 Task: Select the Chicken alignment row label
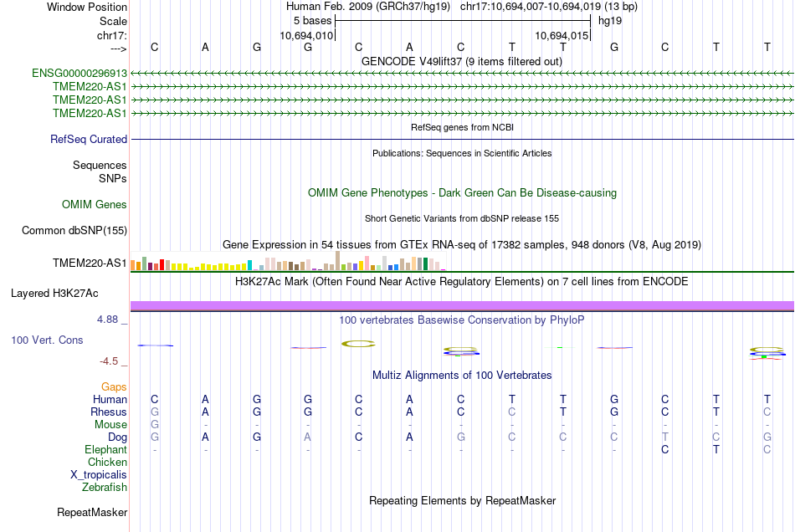[107, 462]
